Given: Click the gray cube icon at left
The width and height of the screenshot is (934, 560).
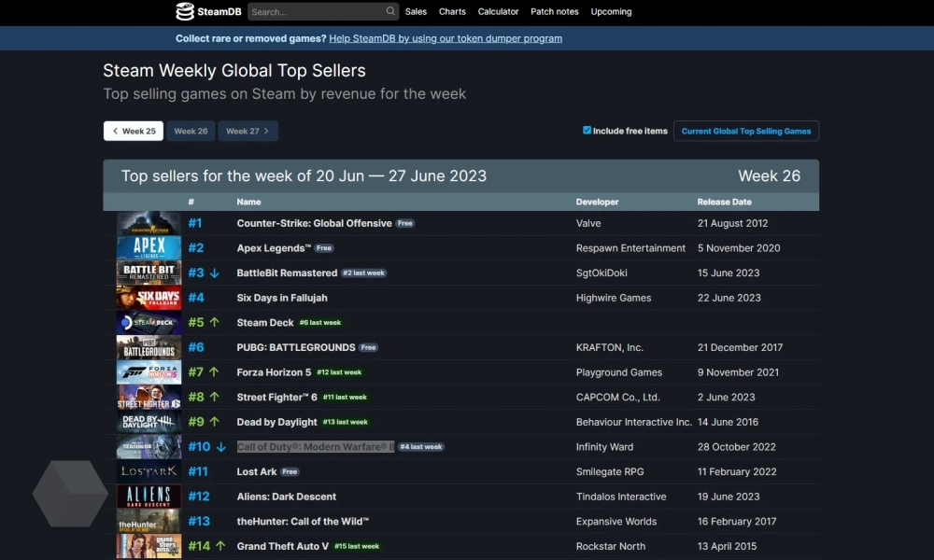Looking at the screenshot, I should (x=70, y=494).
